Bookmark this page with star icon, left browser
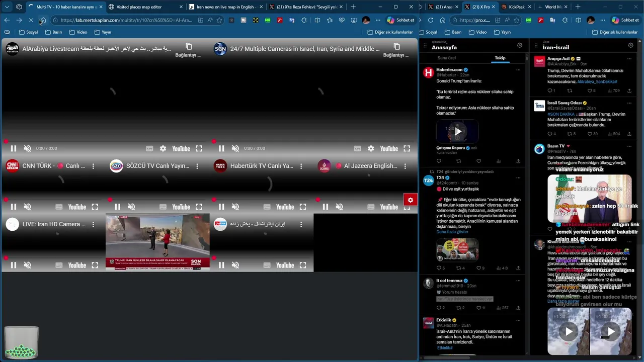 pos(219,20)
